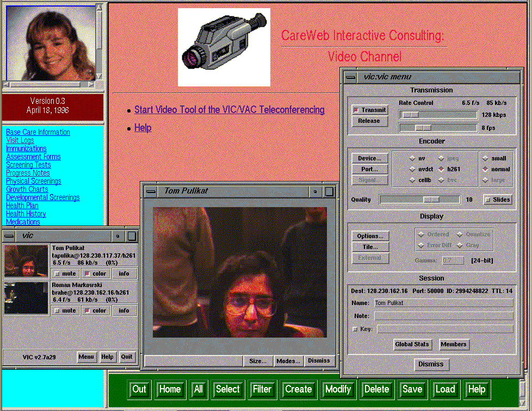Click Menu button in vic window
532x411 pixels.
[86, 357]
